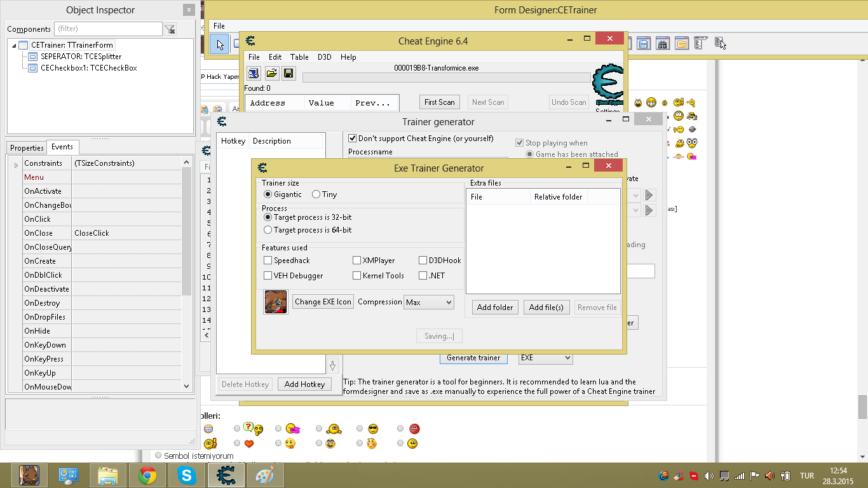Select the CECheckbox1: TCECheckBox tree item
This screenshot has height=488, width=868.
(x=88, y=68)
